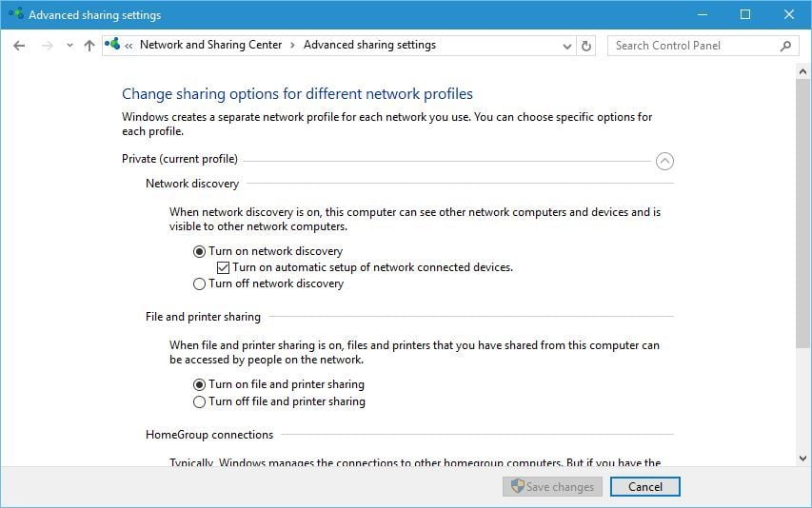The image size is (812, 508).
Task: Click into Search Control Panel field
Action: (703, 46)
